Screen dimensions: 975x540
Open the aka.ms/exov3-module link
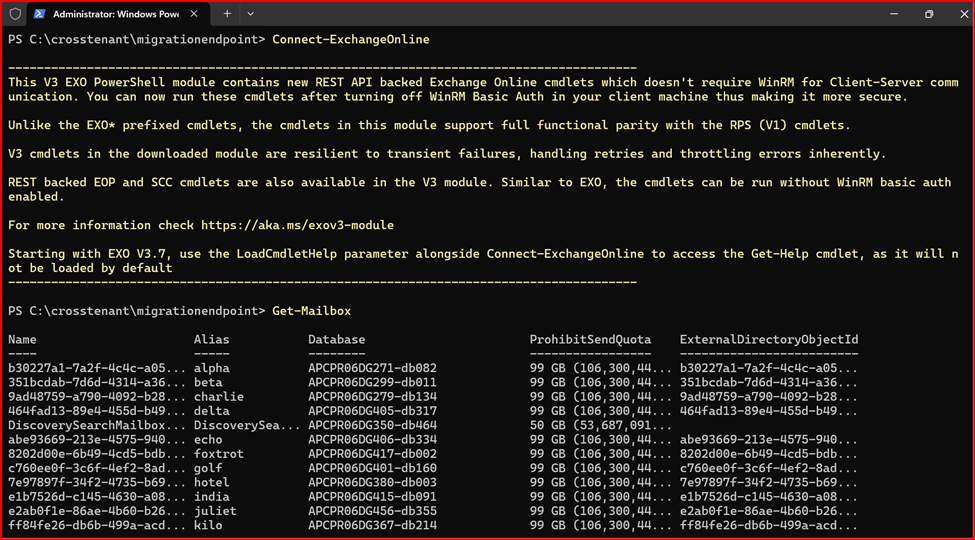[297, 225]
